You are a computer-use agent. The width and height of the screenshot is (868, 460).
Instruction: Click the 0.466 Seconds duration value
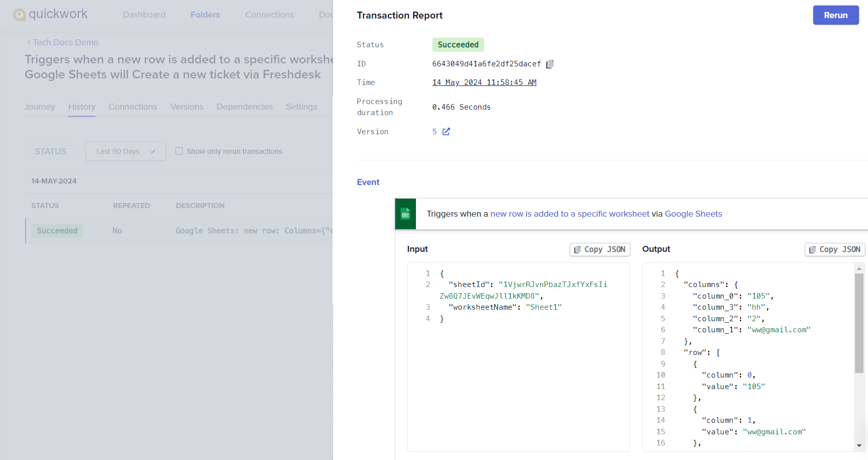[x=461, y=107]
